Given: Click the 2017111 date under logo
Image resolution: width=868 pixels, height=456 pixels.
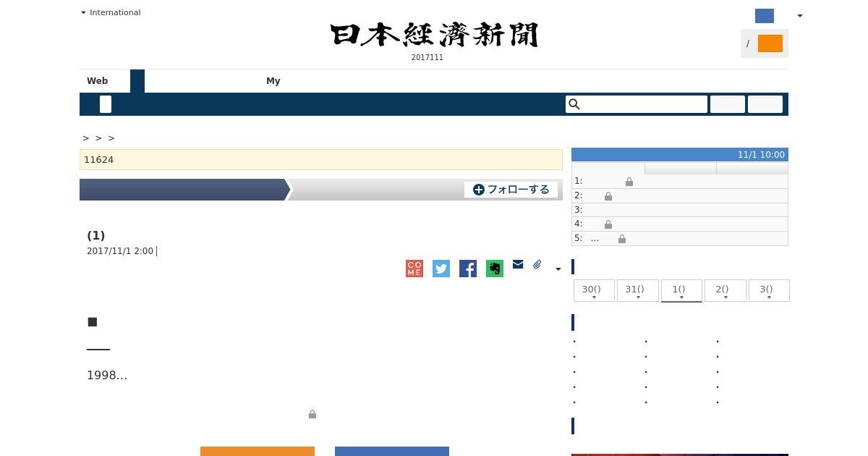Looking at the screenshot, I should tap(427, 57).
